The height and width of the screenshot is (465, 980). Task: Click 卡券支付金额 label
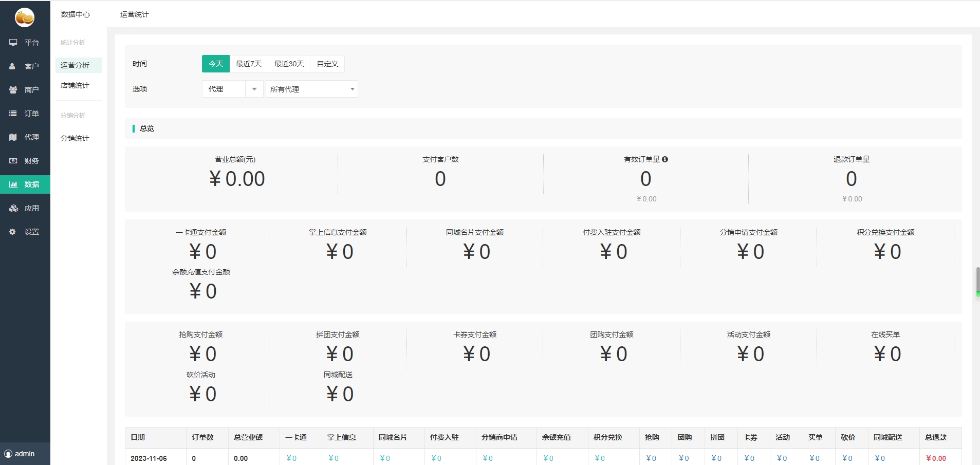coord(475,334)
